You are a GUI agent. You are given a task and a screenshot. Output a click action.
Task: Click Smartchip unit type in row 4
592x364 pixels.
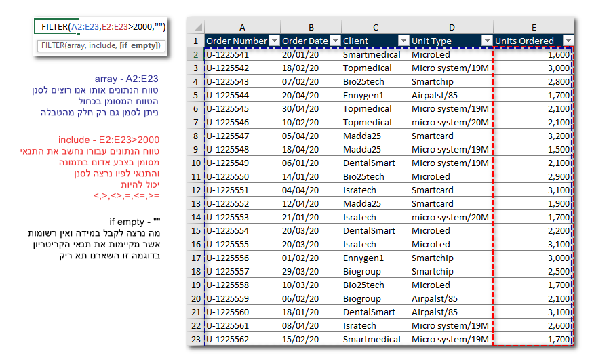click(x=452, y=81)
